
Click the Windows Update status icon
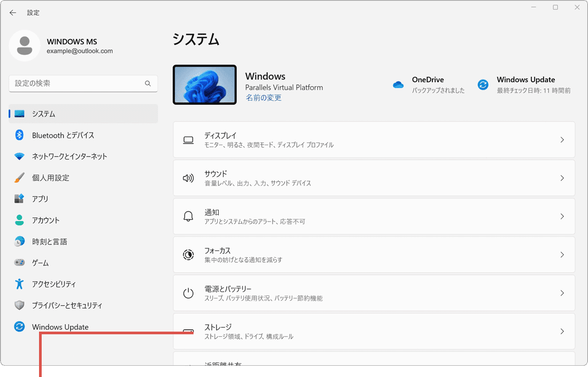coord(483,84)
